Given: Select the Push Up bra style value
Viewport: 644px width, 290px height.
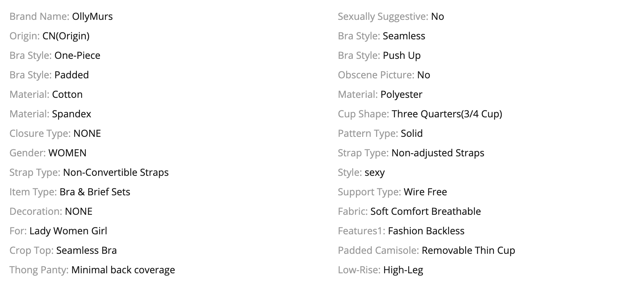Looking at the screenshot, I should [401, 56].
